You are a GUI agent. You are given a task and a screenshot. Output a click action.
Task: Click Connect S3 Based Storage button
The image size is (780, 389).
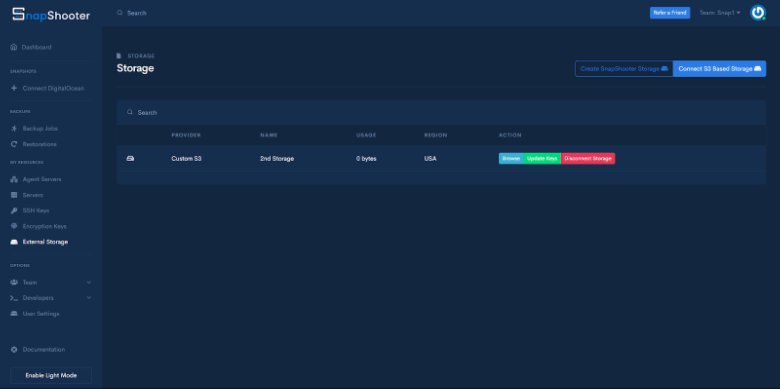click(x=719, y=69)
